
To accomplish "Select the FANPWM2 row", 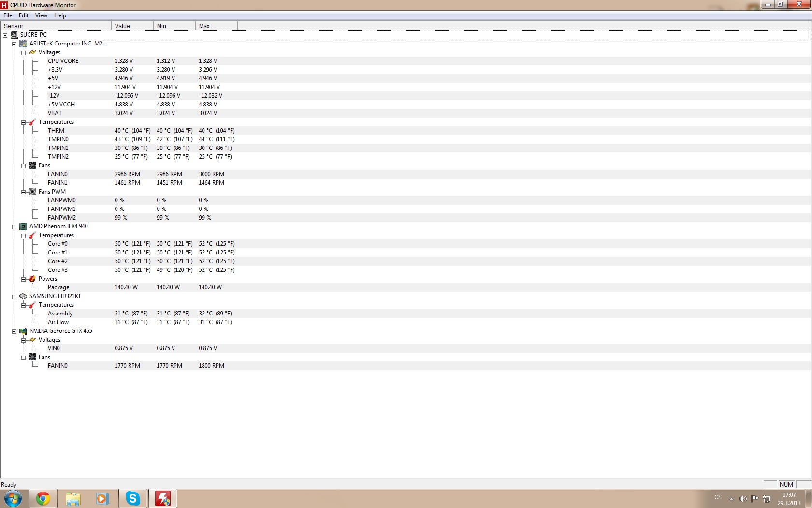I will [x=405, y=218].
